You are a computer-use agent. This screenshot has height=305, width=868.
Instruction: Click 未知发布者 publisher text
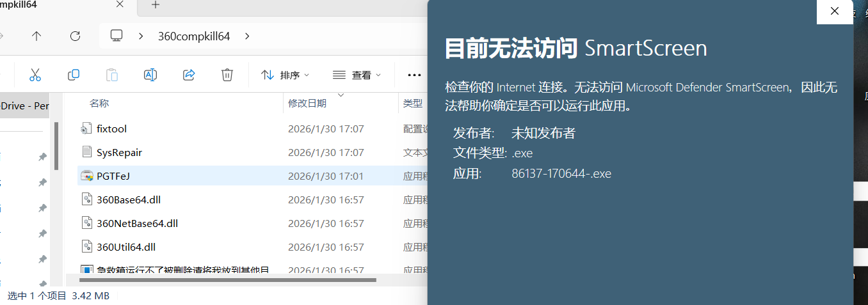tap(543, 133)
